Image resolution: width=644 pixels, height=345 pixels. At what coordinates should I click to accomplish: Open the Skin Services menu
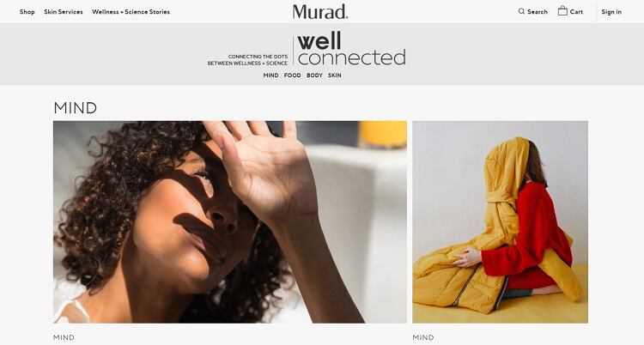click(x=64, y=12)
